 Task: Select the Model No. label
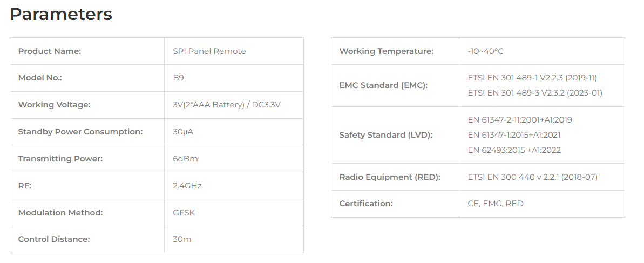click(x=40, y=78)
